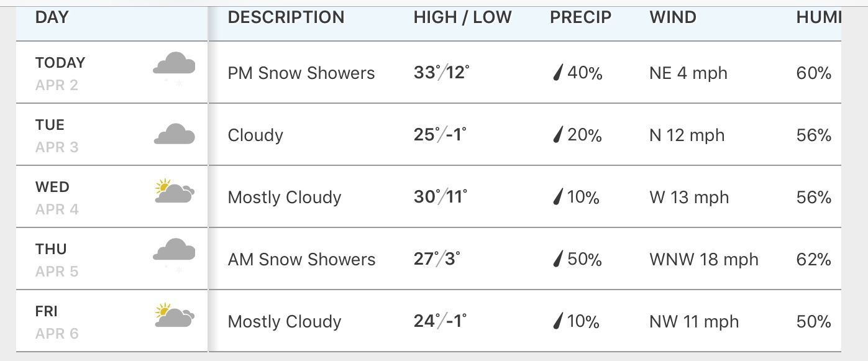868x361 pixels.
Task: Click the HIGH / LOW column header
Action: [x=462, y=17]
